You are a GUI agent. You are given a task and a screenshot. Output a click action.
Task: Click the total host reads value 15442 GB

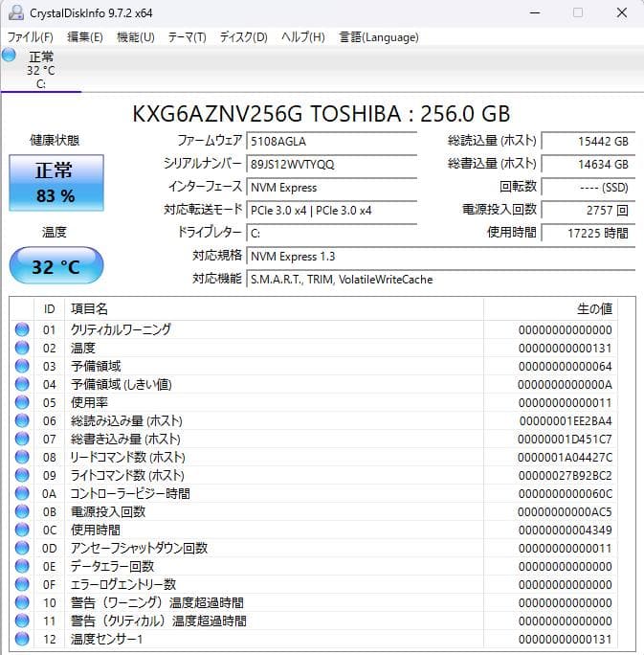tap(588, 141)
